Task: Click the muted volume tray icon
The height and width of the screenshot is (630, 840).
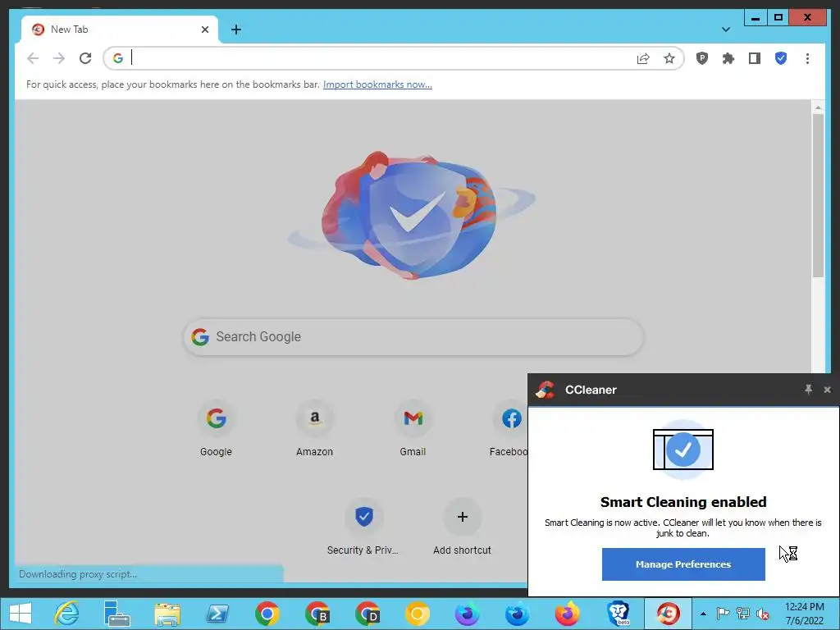Action: (x=763, y=614)
